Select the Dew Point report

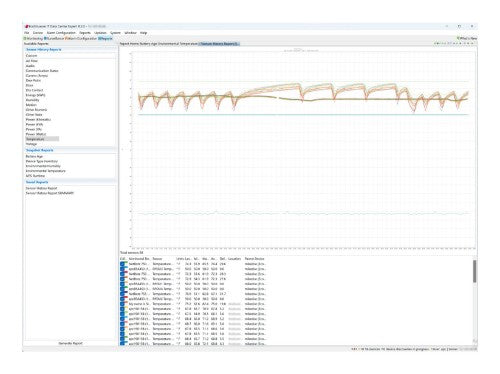[x=33, y=80]
